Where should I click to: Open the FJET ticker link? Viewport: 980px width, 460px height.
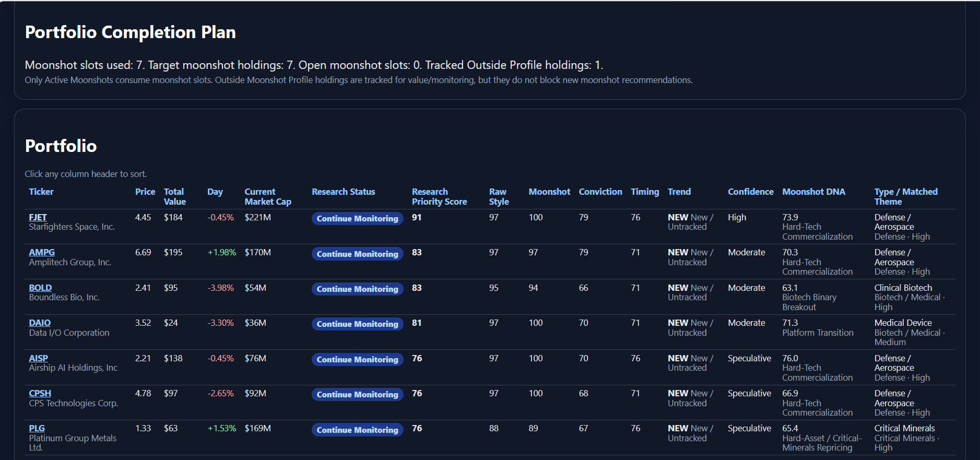tap(38, 217)
